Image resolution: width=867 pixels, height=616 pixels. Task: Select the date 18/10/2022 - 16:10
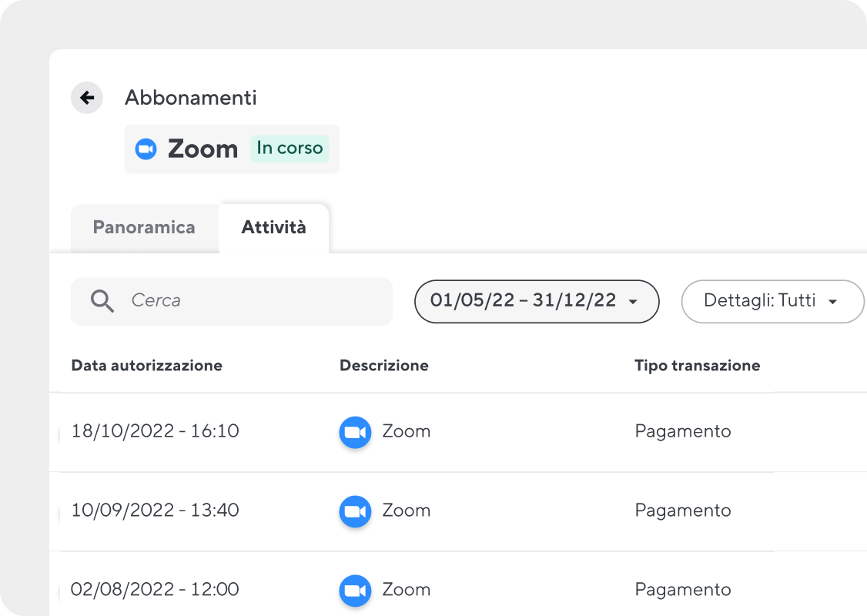(156, 430)
